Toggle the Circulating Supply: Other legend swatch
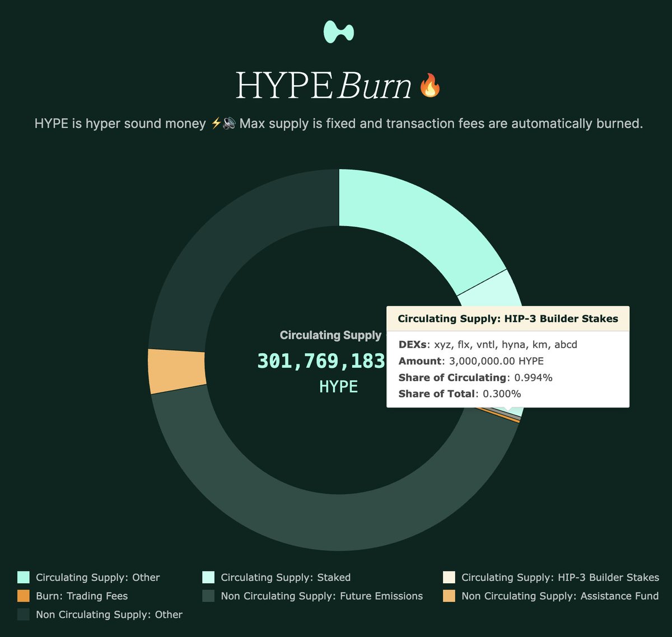This screenshot has height=637, width=672. [x=24, y=577]
